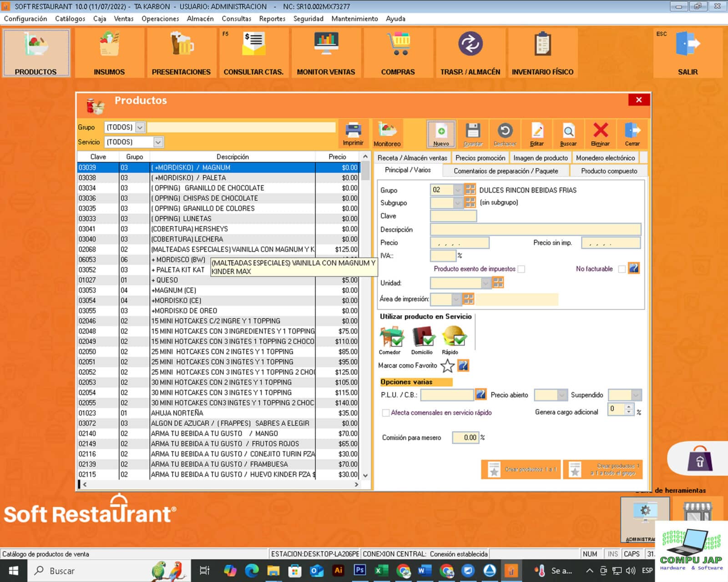
Task: Click the Clave input field
Action: [x=453, y=216]
